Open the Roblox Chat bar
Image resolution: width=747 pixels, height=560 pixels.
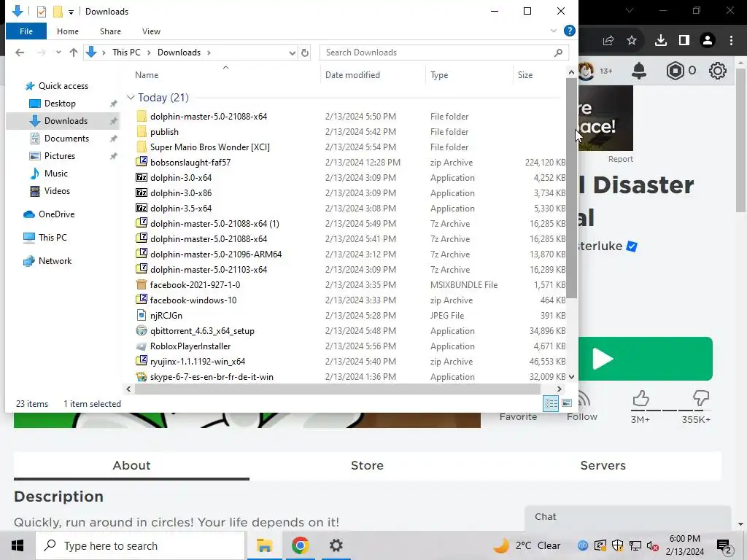(x=627, y=518)
